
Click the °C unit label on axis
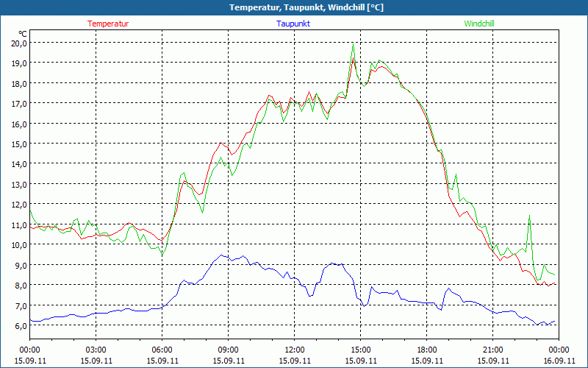click(x=22, y=34)
